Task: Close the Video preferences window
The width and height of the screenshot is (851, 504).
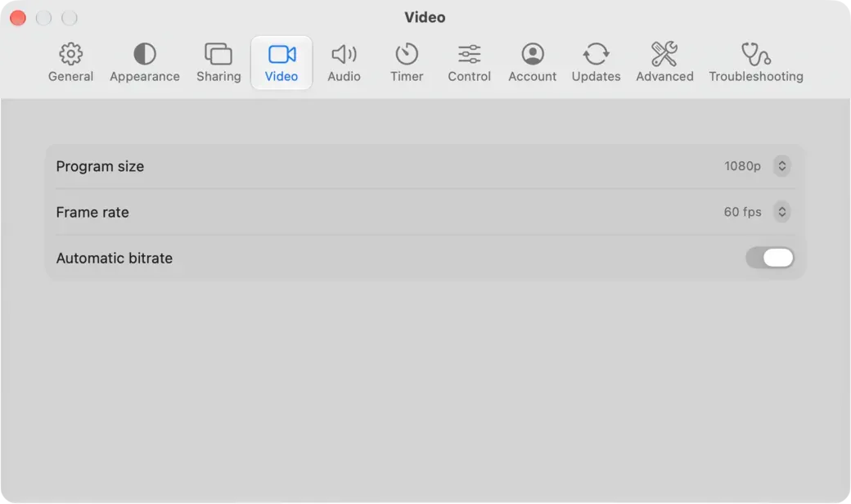Action: [18, 18]
